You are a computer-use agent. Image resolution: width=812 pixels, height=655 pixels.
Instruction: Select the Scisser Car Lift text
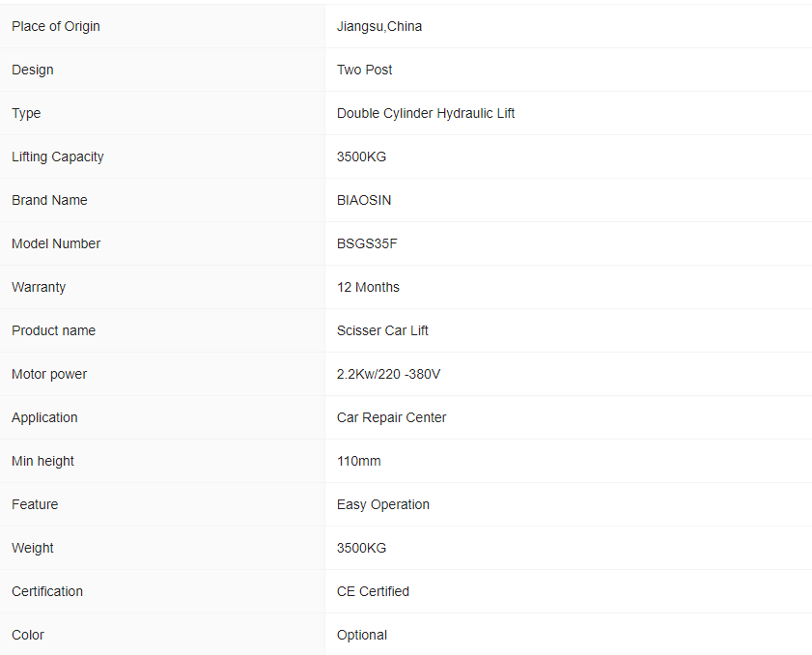[x=382, y=330]
